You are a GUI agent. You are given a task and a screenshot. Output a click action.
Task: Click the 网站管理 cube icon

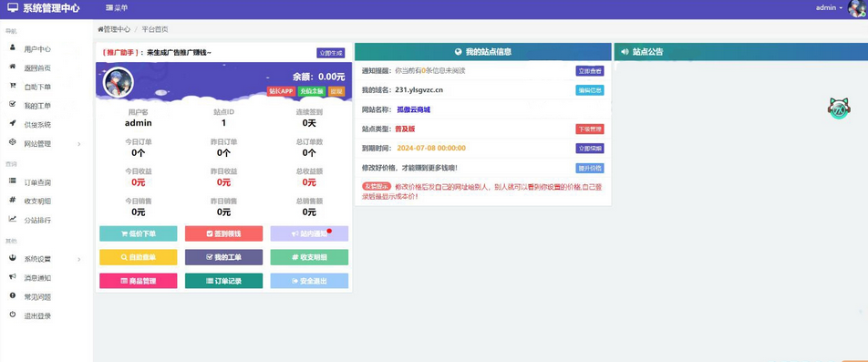click(x=12, y=143)
